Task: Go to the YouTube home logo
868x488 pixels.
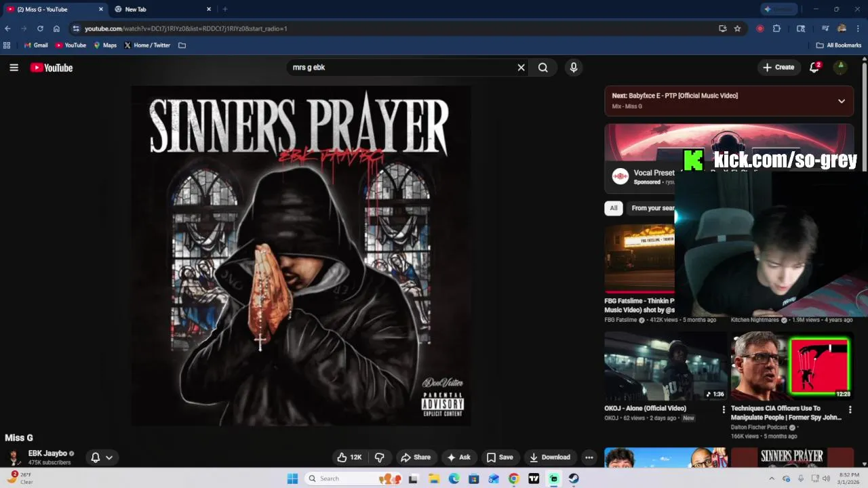Action: click(52, 68)
